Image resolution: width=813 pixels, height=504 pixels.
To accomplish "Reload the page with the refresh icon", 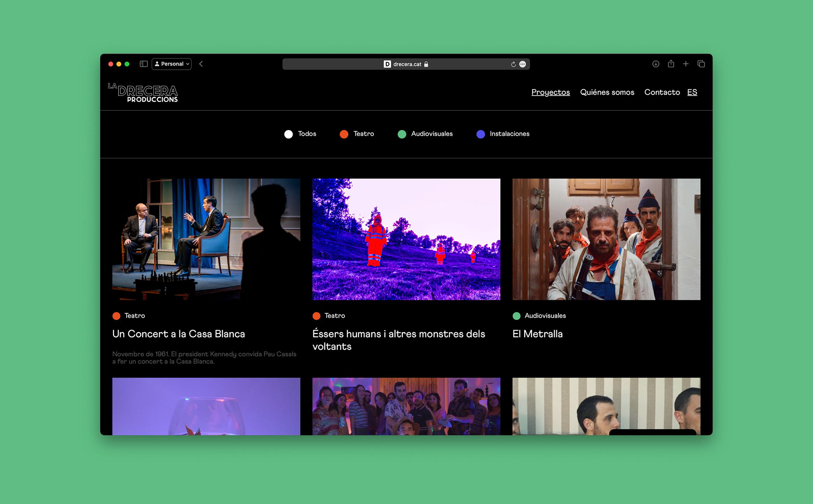I will (513, 64).
